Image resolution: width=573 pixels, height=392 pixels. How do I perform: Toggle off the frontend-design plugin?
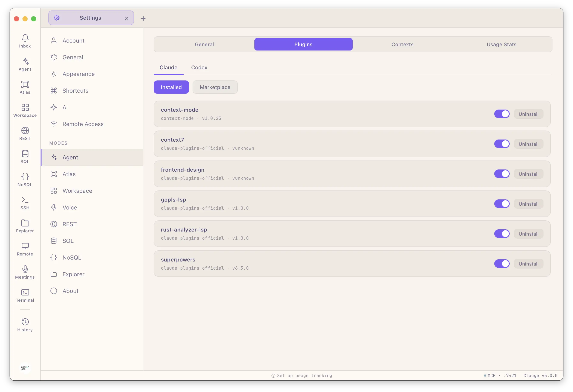tap(502, 174)
